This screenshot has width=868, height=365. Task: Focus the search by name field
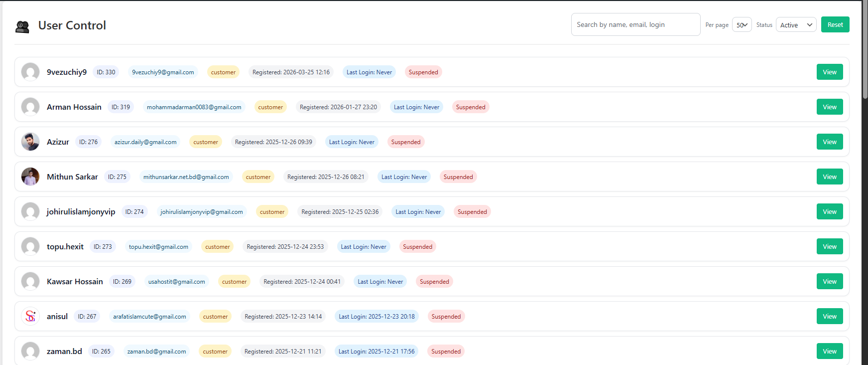click(635, 24)
